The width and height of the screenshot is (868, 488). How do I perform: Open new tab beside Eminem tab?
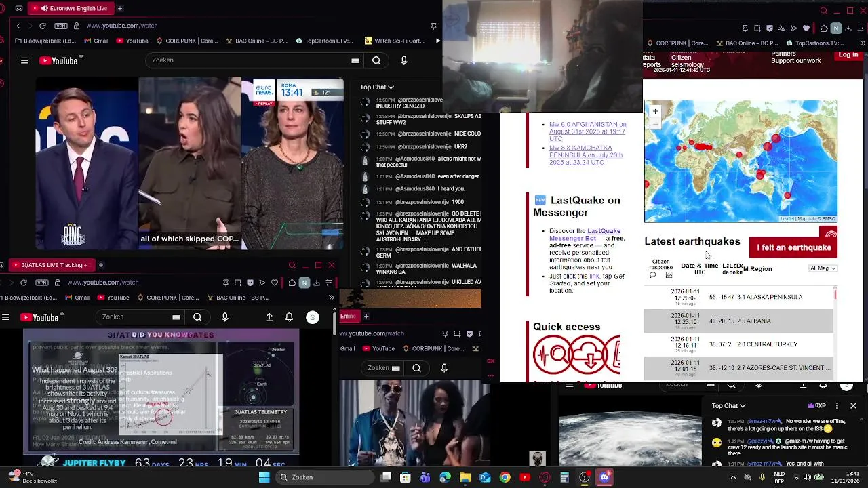[x=366, y=316]
